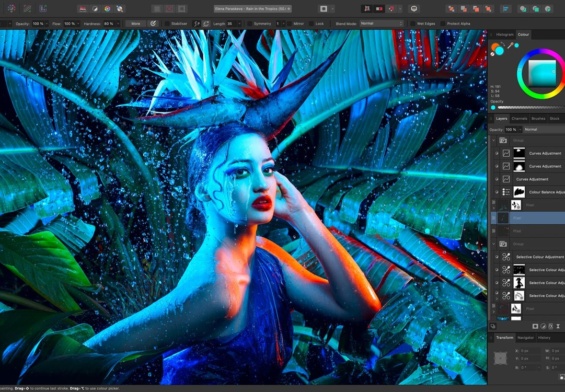
Task: Hide the Colour Balance Adjustment layer
Action: point(497,192)
